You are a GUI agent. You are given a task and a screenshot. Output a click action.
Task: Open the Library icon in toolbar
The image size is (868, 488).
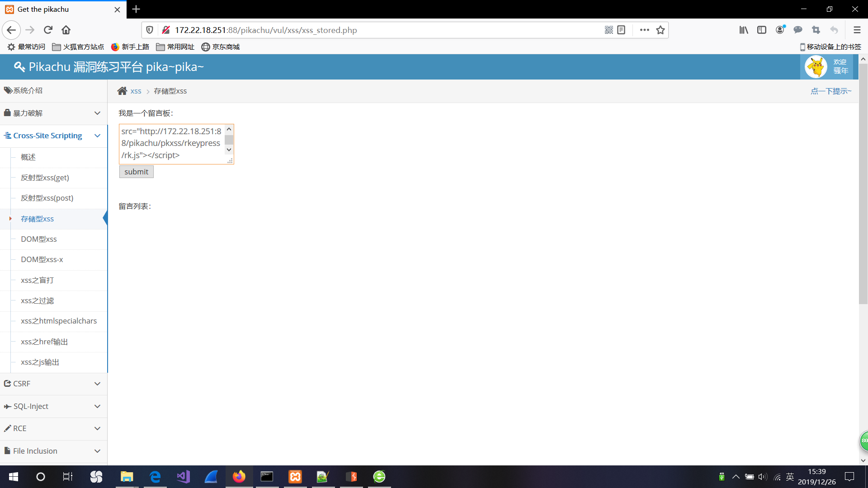click(744, 30)
